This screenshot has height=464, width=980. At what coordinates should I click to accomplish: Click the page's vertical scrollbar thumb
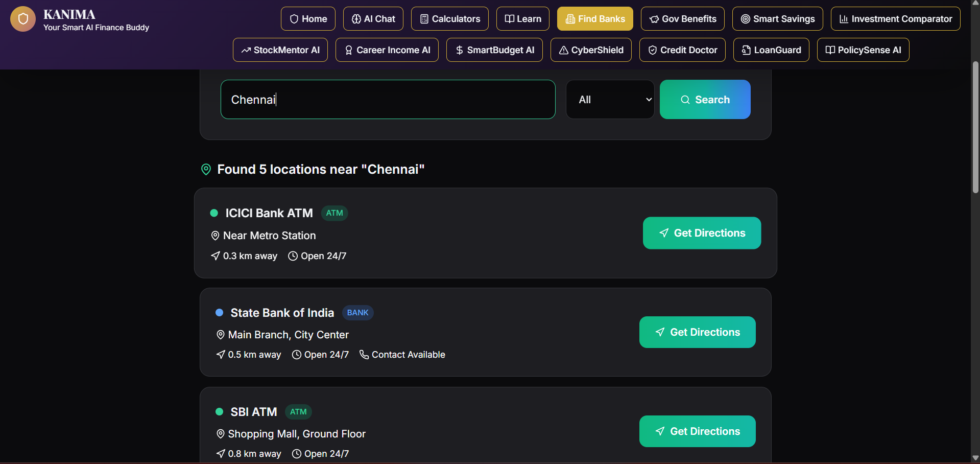pos(975,127)
